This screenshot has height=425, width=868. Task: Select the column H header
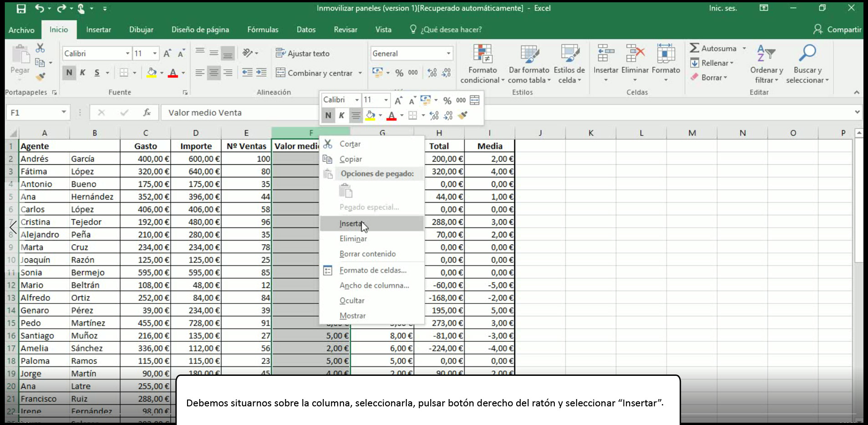click(x=439, y=133)
